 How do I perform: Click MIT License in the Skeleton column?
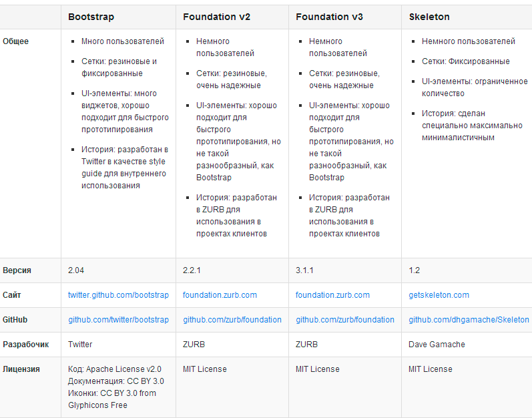[x=430, y=369]
